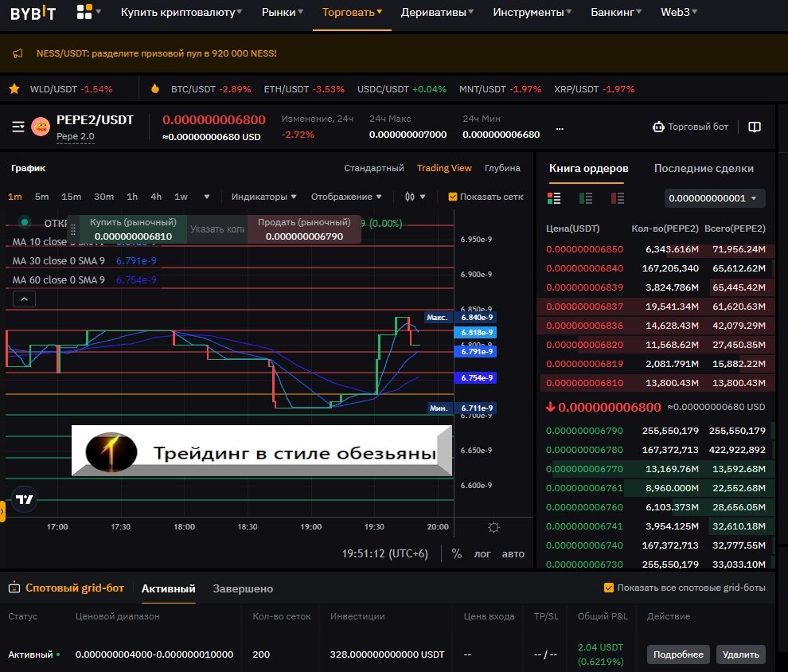
Task: Switch chart to Глубина view
Action: 502,168
